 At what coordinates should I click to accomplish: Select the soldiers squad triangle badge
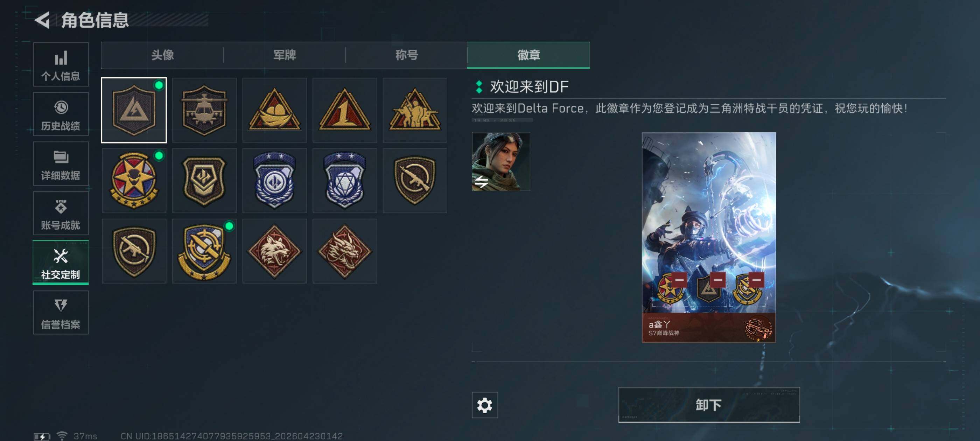tap(415, 110)
